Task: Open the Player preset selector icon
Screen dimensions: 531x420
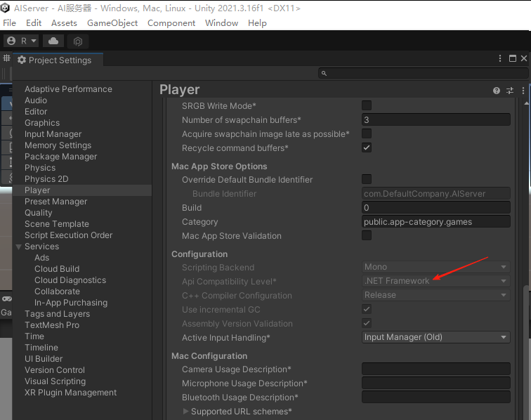Action: (x=510, y=91)
